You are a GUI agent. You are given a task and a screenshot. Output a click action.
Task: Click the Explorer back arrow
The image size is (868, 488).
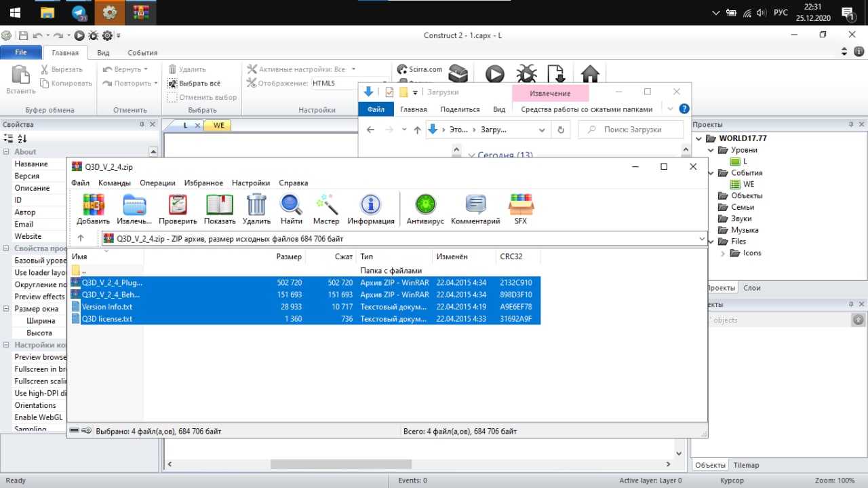[x=370, y=130]
